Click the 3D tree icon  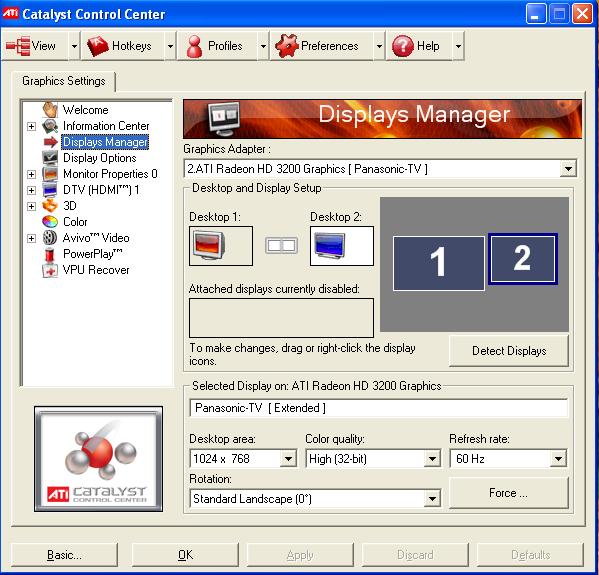click(50, 206)
